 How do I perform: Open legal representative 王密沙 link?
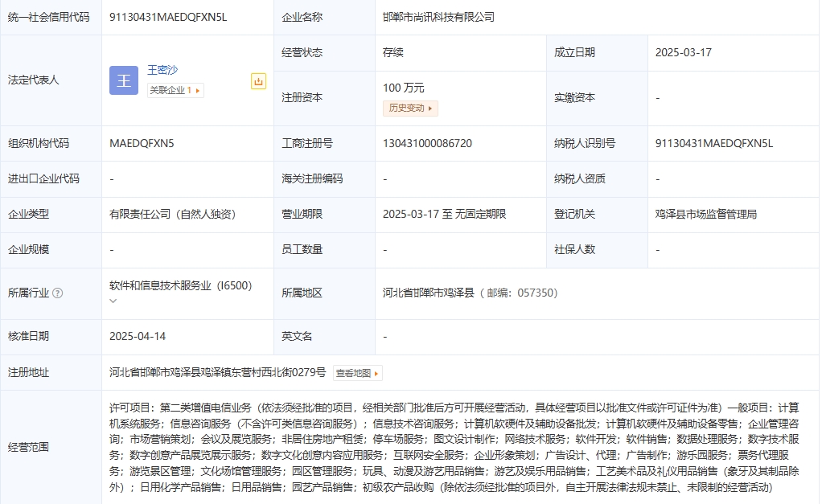coord(162,70)
